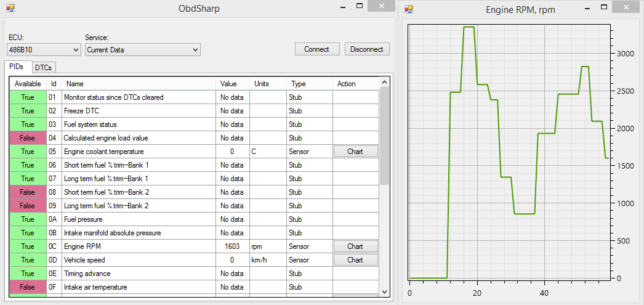Click the scroll down arrow of PID table
This screenshot has height=305, width=644.
(384, 291)
